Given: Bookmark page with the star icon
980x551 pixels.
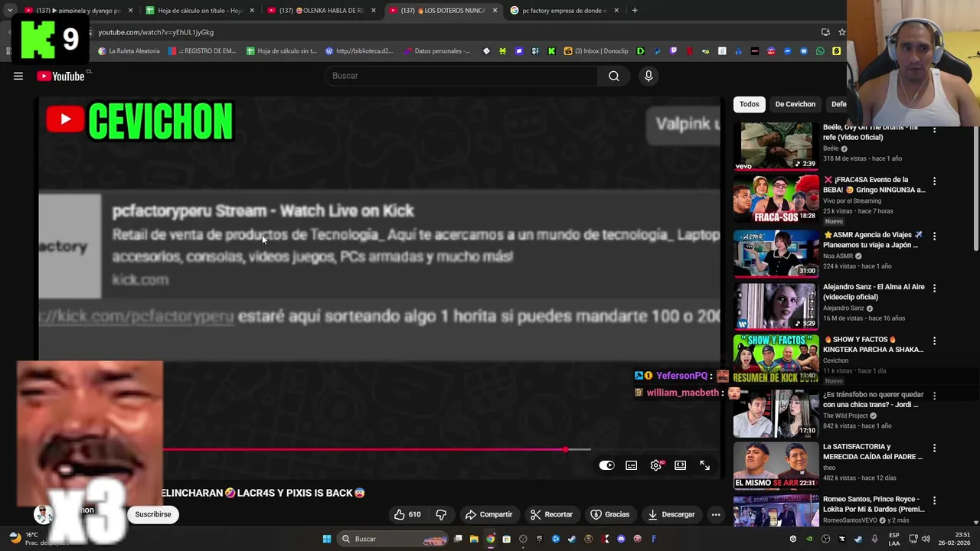Looking at the screenshot, I should (x=841, y=32).
